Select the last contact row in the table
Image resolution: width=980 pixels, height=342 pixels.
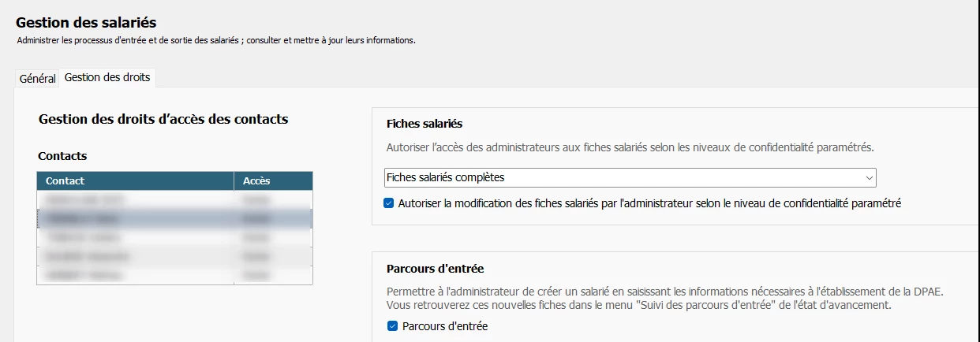click(x=135, y=275)
